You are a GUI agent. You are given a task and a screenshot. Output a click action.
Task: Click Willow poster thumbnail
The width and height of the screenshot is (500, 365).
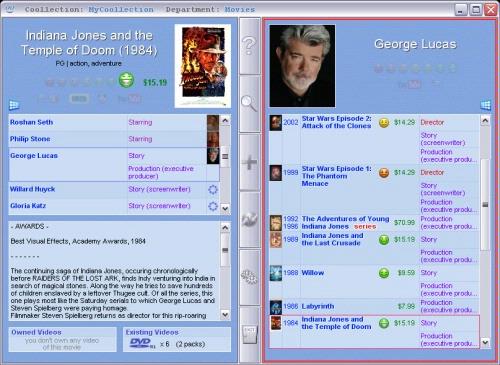point(276,273)
